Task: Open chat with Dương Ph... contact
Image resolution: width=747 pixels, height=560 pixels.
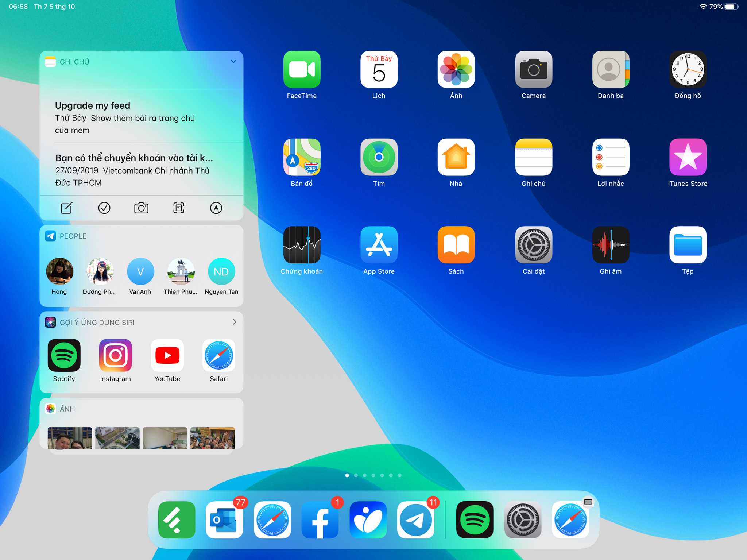Action: [100, 276]
